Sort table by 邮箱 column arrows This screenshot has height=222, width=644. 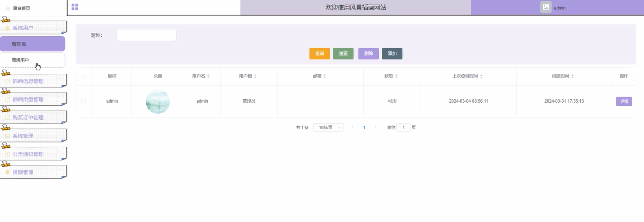(x=325, y=76)
